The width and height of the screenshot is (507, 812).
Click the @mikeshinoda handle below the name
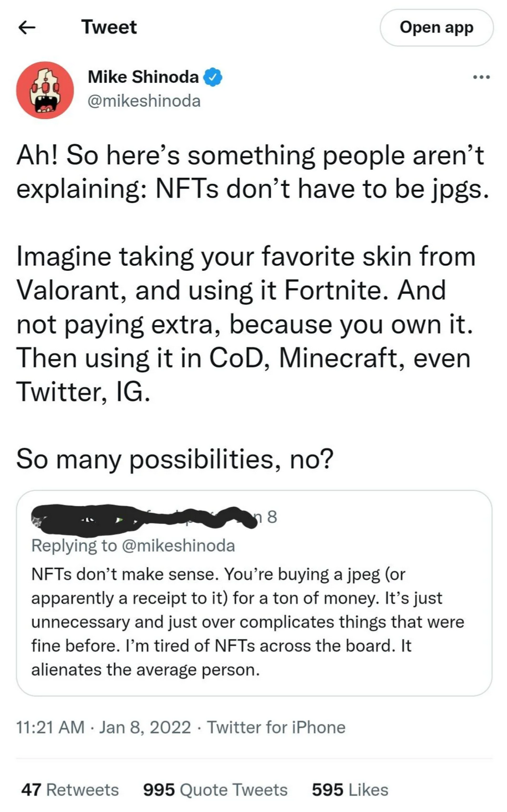144,101
